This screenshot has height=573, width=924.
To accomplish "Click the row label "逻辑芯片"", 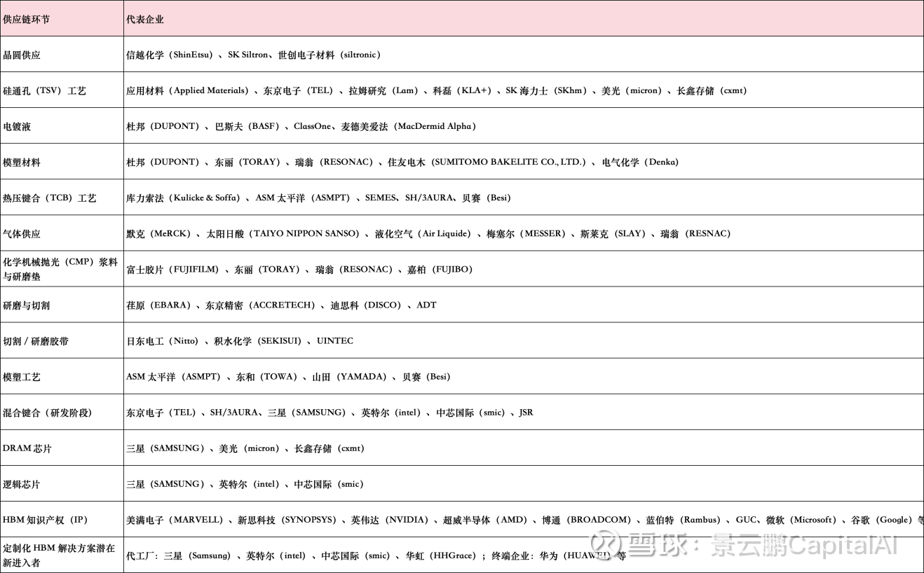I will pos(22,484).
